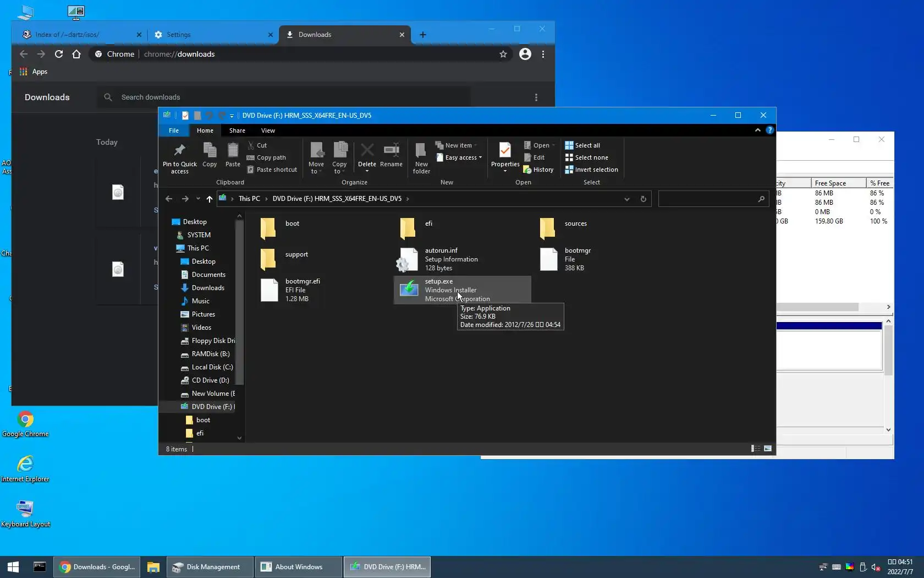
Task: Open file History from the ribbon
Action: pos(538,170)
